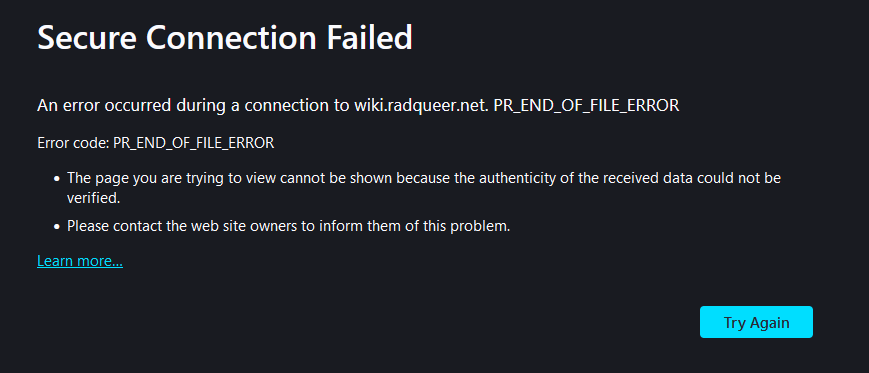Viewport: 869px width, 373px height.
Task: Click PR_END_OF_FILE_ERROR after 'Error code:'
Action: tap(193, 143)
